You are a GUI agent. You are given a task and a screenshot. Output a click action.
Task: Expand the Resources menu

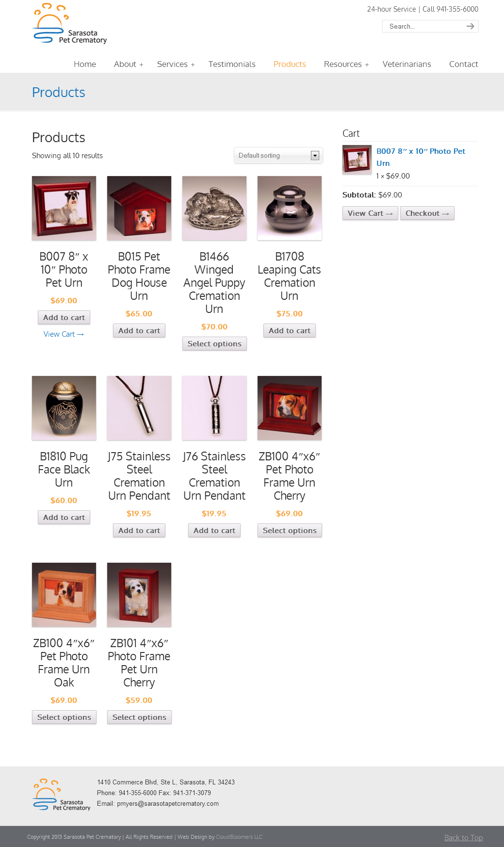click(346, 64)
